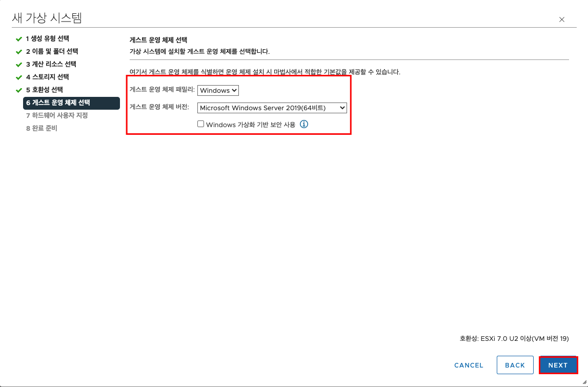Click the Windows 가상화 기반 보안 사용 label
This screenshot has width=588, height=387.
tap(251, 125)
